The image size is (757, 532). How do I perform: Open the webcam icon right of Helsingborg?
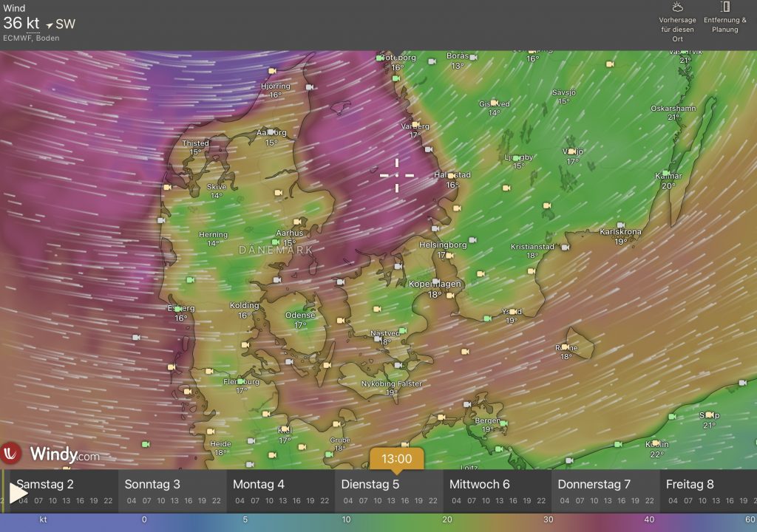(x=473, y=240)
